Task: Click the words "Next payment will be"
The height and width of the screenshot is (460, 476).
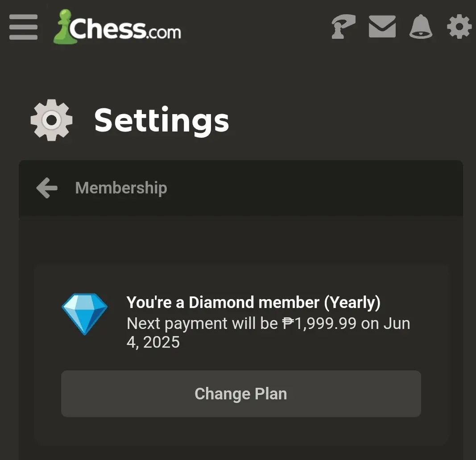Action: (x=202, y=324)
